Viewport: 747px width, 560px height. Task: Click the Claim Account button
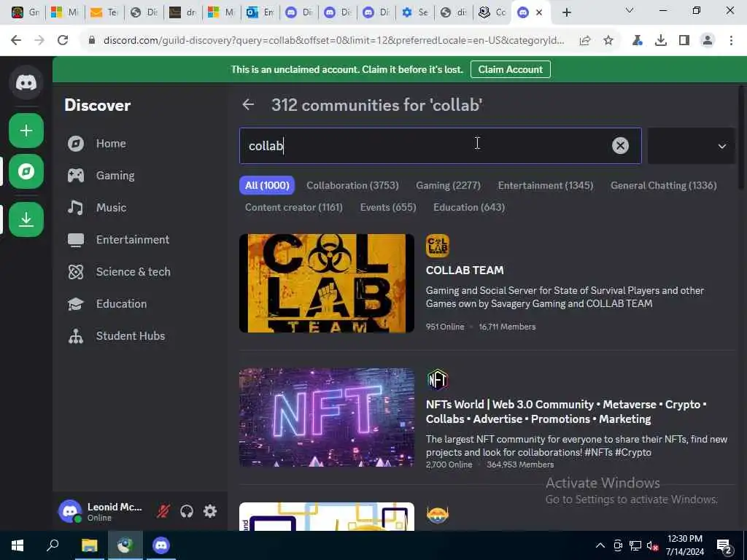510,69
